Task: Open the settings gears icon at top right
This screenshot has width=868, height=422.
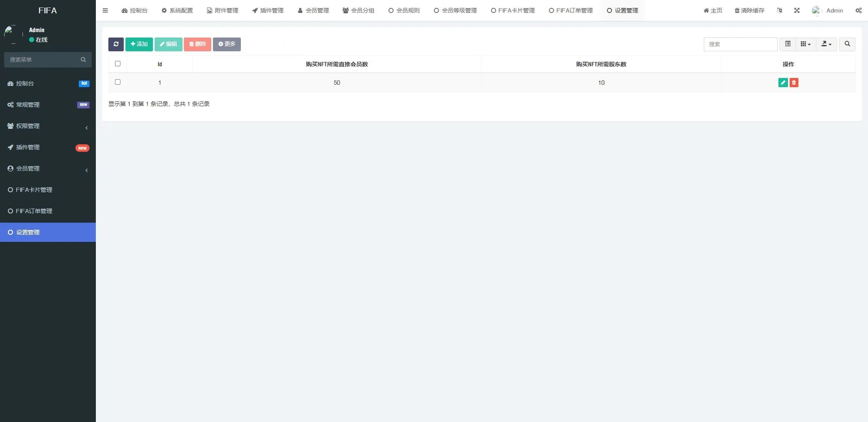Action: (858, 10)
